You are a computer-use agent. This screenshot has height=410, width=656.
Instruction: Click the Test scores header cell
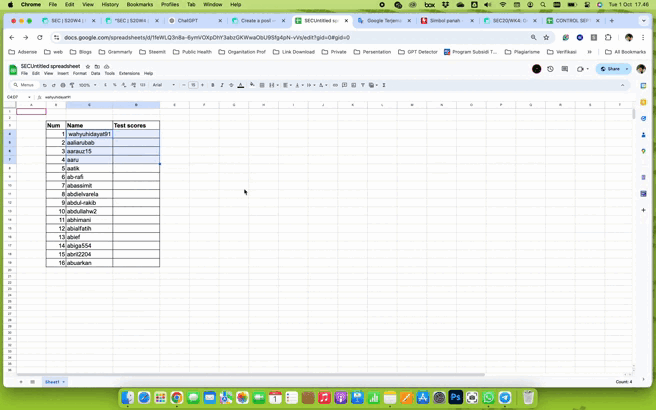click(136, 125)
